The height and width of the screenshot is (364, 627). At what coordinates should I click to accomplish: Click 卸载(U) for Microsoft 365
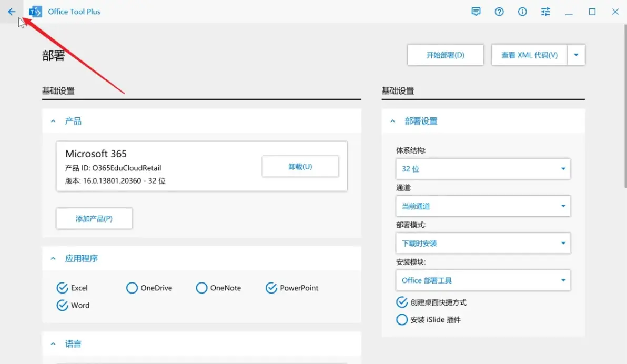tap(300, 166)
